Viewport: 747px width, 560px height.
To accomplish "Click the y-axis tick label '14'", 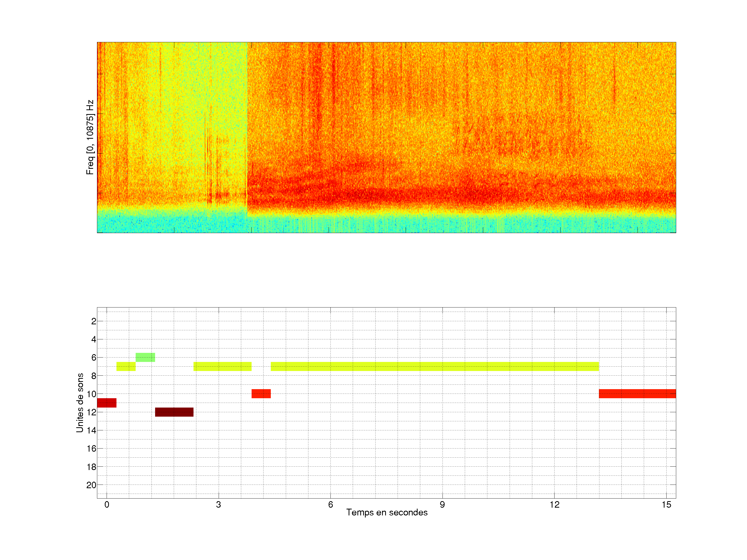I will tap(91, 430).
